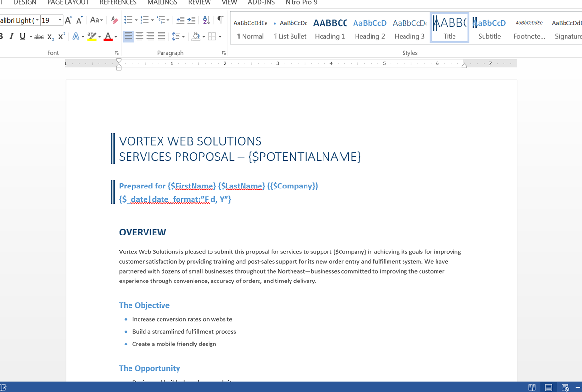582x392 pixels.
Task: Decrease paragraph indent
Action: coord(180,20)
